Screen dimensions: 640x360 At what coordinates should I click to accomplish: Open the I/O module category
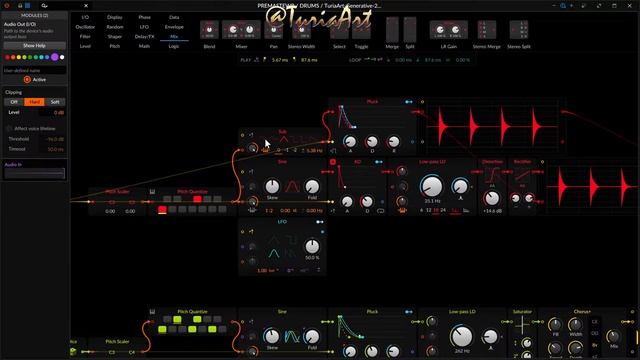[x=85, y=17]
